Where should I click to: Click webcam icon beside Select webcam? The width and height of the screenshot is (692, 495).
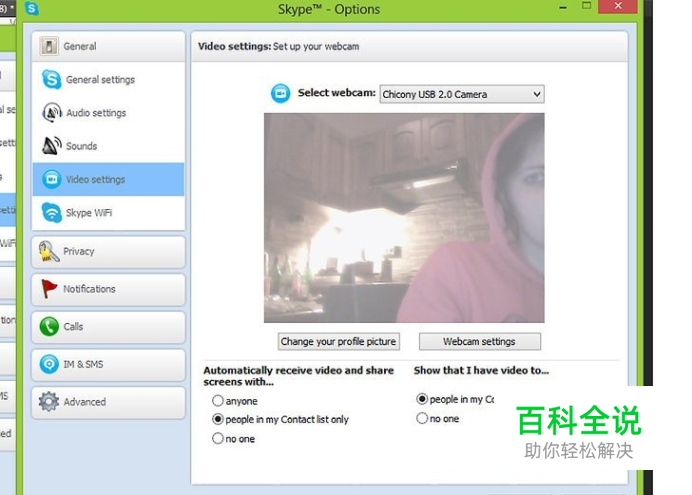pos(281,94)
